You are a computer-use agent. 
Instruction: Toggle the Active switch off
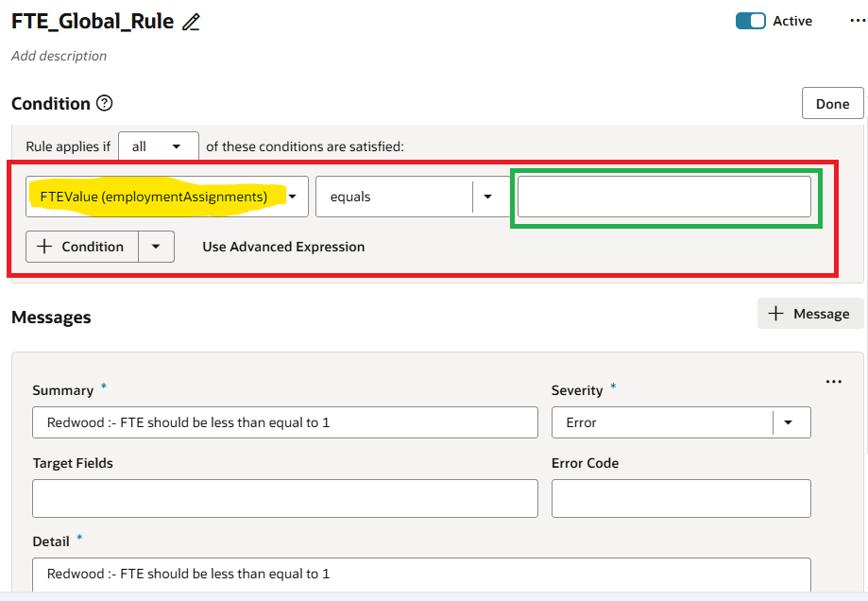pyautogui.click(x=750, y=21)
